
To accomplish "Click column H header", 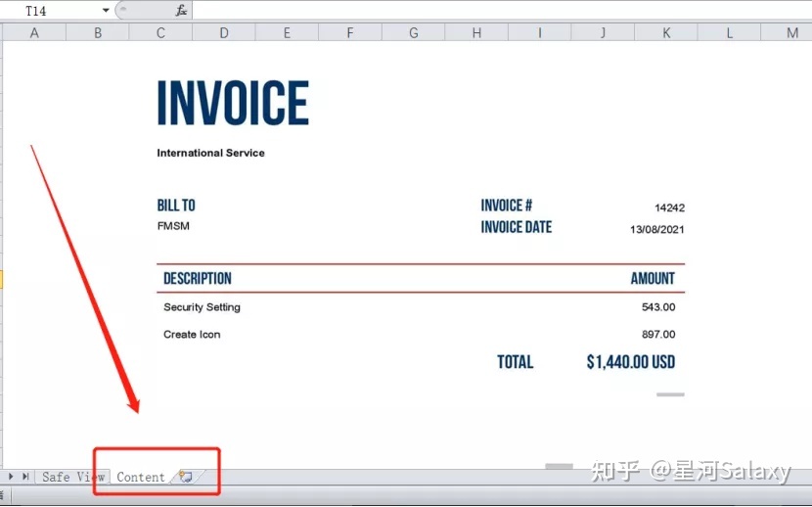I will coord(476,33).
